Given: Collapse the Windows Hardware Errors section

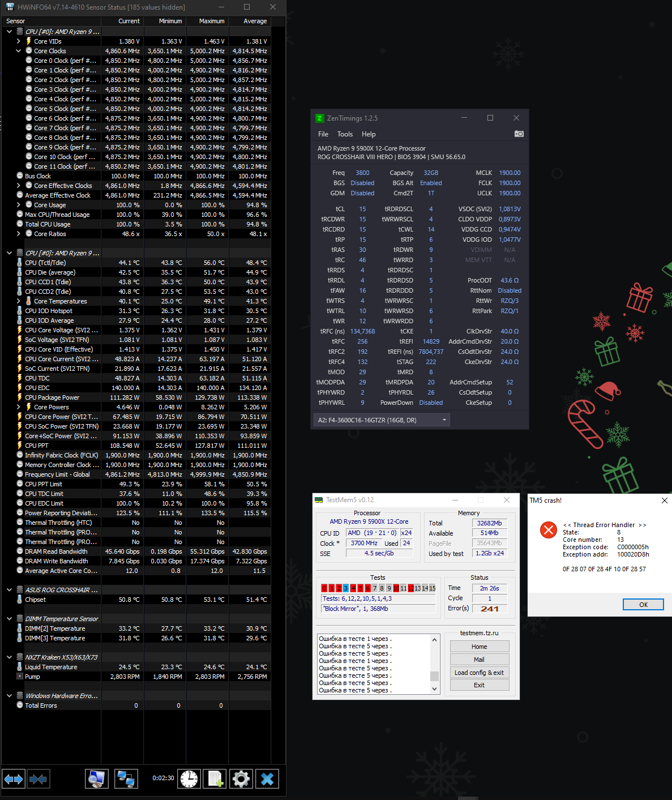Looking at the screenshot, I should pos(9,696).
